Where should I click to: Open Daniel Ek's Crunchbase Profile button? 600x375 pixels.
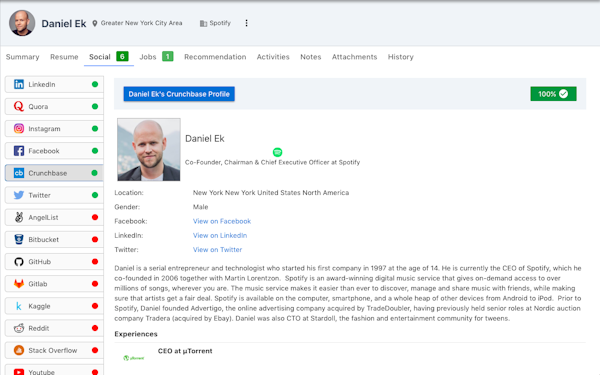point(179,94)
